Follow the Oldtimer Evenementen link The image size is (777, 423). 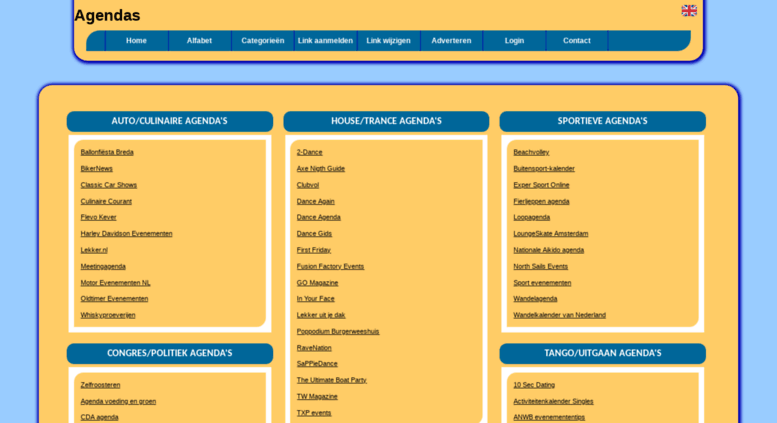point(114,298)
